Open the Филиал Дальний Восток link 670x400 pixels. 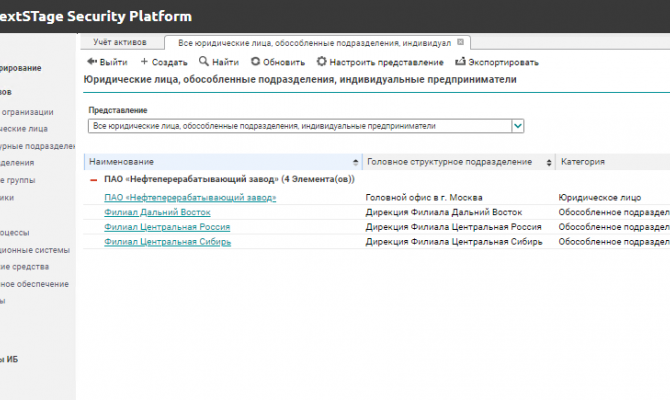point(157,212)
